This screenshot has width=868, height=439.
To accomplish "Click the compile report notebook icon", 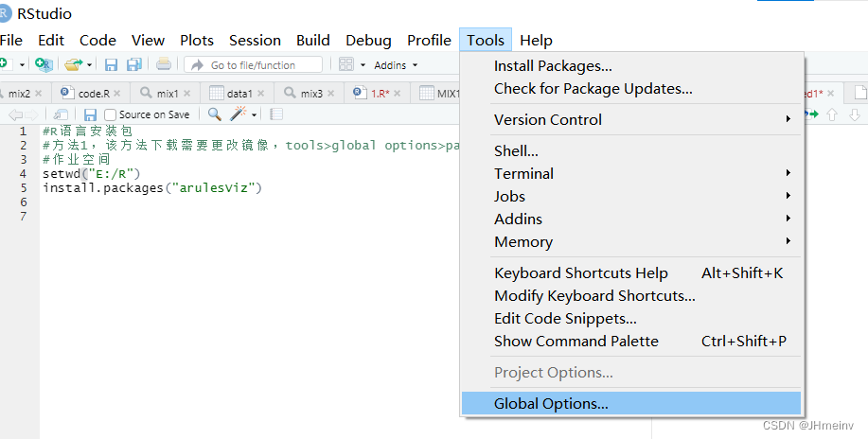I will click(x=276, y=114).
